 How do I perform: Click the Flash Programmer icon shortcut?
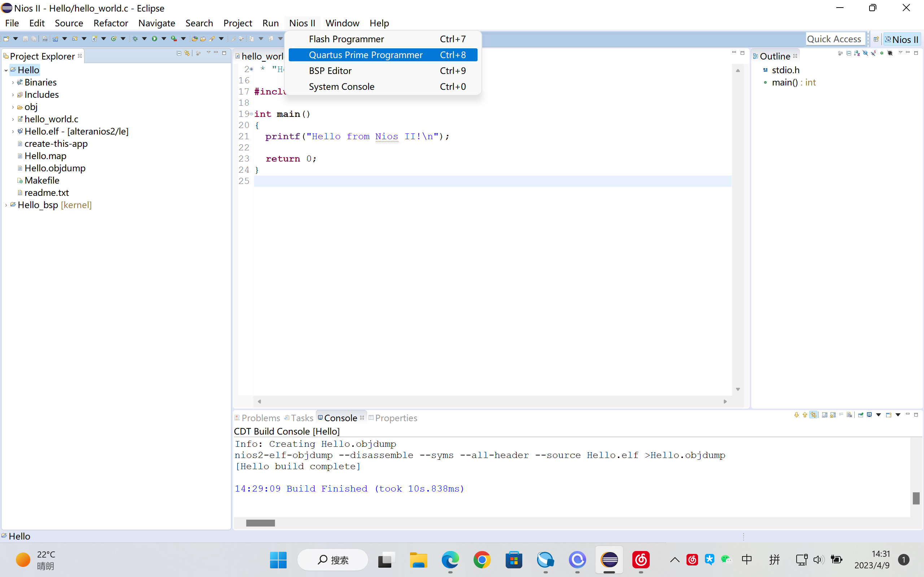pyautogui.click(x=346, y=39)
